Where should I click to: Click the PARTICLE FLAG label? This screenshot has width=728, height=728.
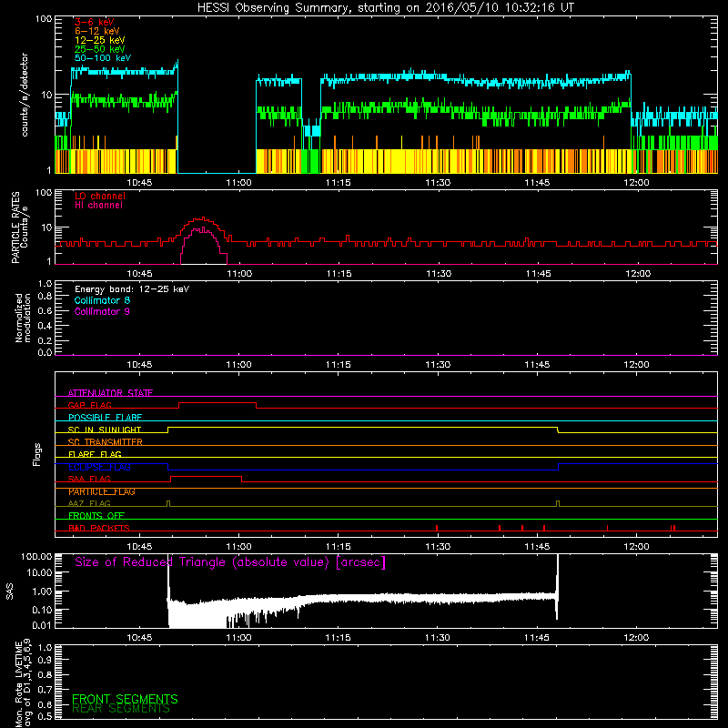[102, 491]
